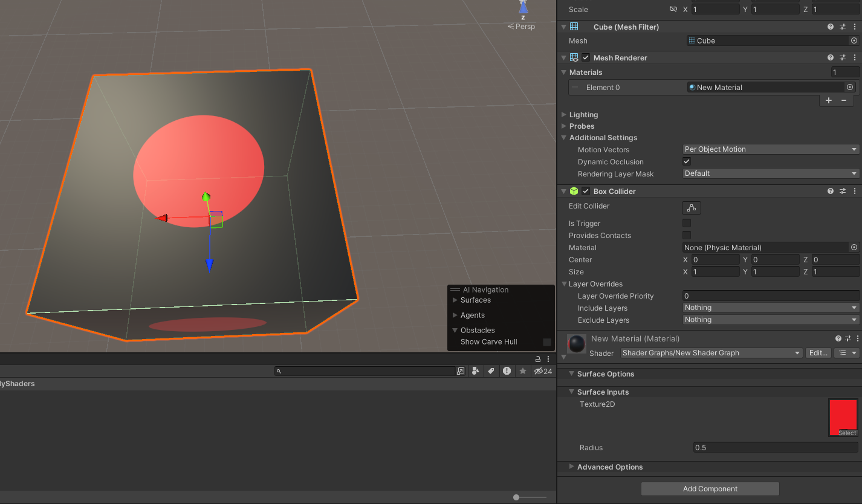Open Mesh Renderer help reference icon

[x=831, y=58]
